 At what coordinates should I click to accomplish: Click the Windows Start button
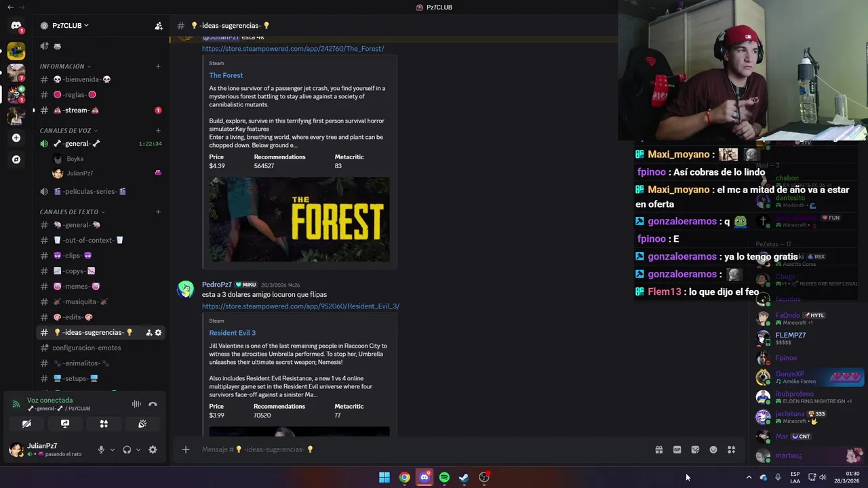click(384, 477)
